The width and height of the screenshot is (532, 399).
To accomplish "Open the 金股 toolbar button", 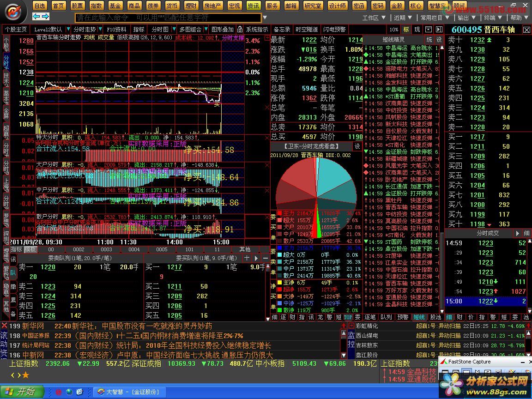I will click(397, 6).
